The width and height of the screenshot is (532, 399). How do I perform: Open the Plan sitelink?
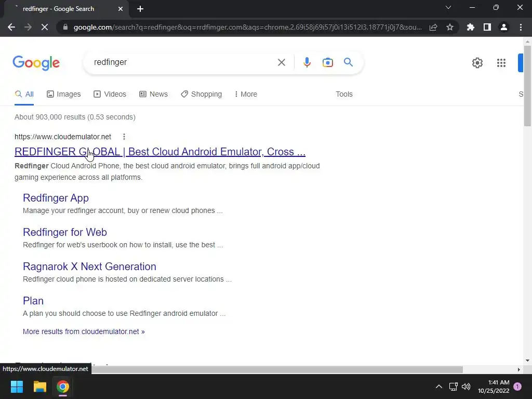click(33, 301)
